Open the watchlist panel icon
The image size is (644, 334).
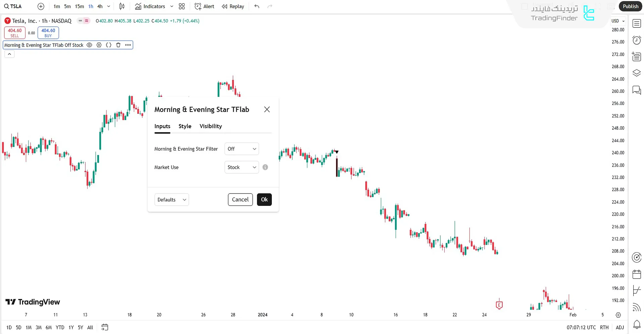pyautogui.click(x=637, y=23)
